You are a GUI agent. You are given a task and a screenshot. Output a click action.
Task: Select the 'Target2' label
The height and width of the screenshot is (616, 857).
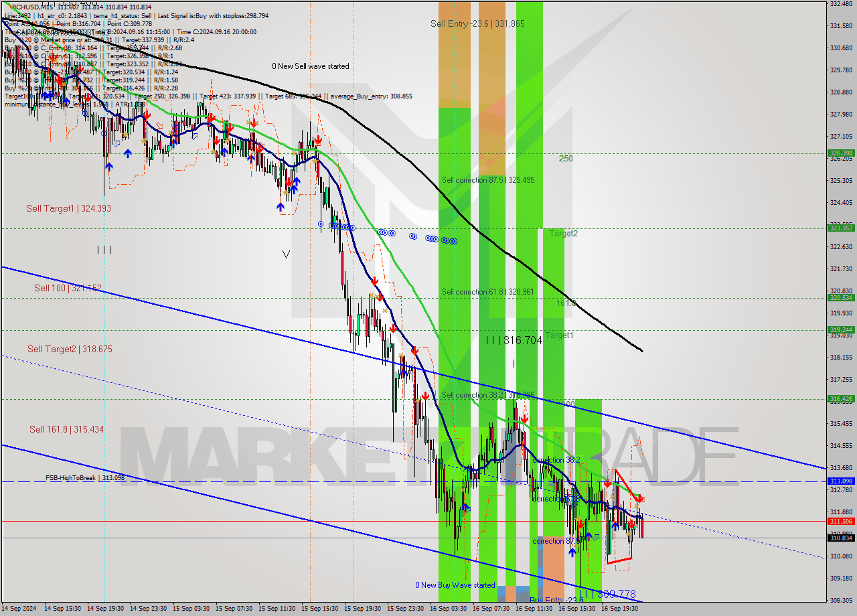564,234
